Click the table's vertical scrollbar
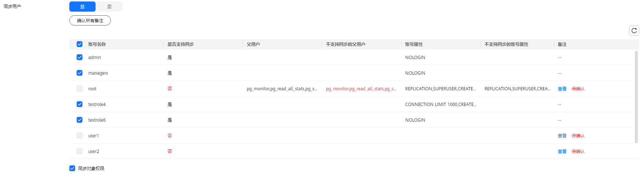Screen dimensions: 644x177 click(636, 97)
